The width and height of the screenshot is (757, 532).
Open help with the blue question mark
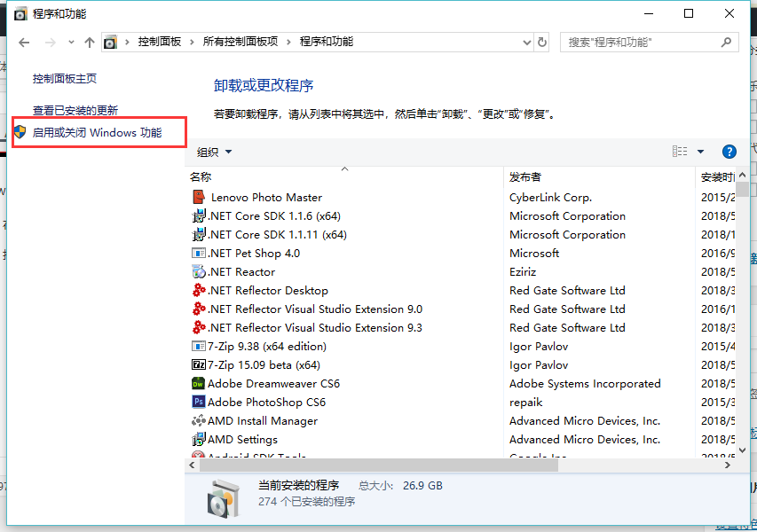tap(729, 152)
